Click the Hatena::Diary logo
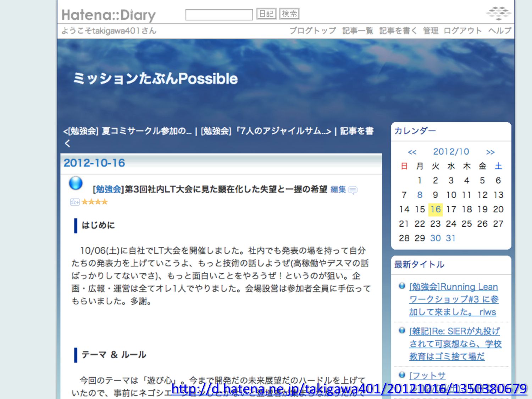 [x=109, y=15]
